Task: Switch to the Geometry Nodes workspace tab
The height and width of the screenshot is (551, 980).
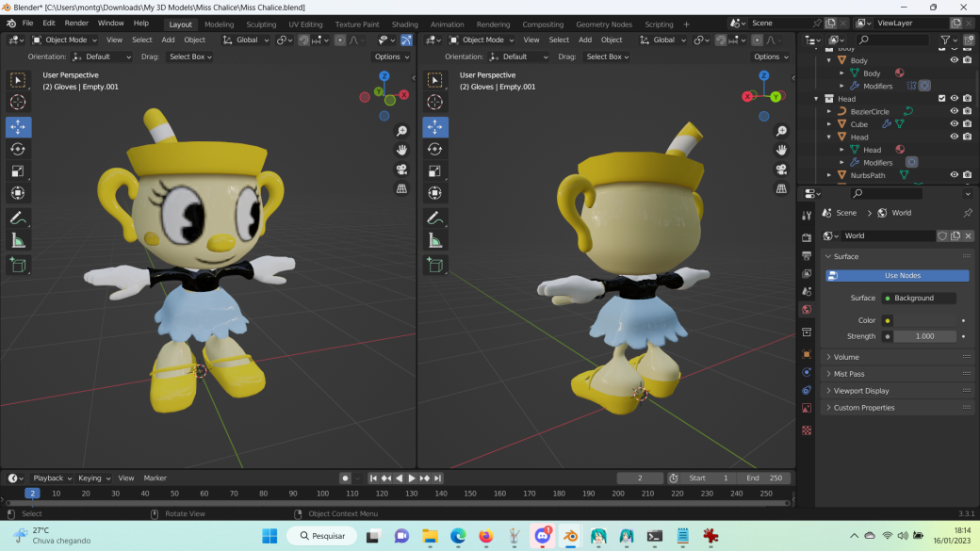Action: coord(604,24)
